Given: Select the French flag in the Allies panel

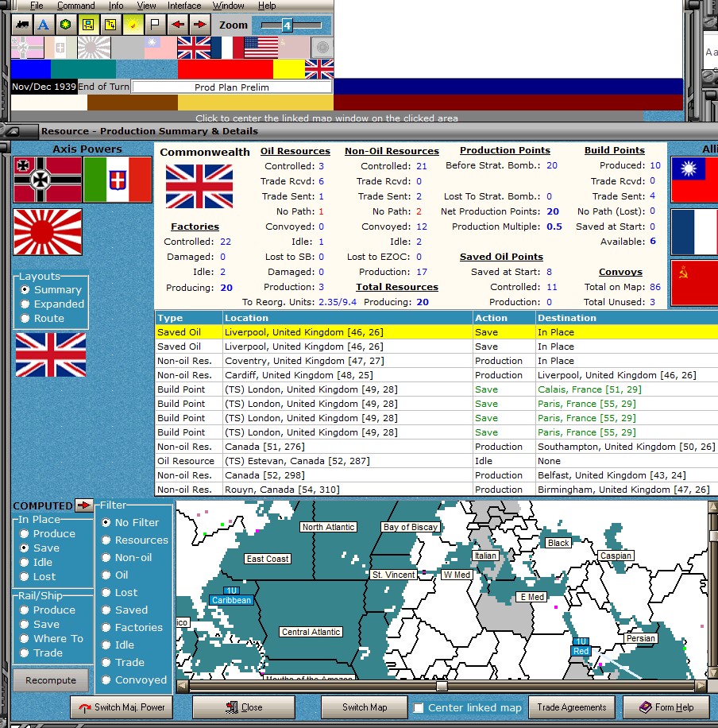Looking at the screenshot, I should (x=694, y=232).
